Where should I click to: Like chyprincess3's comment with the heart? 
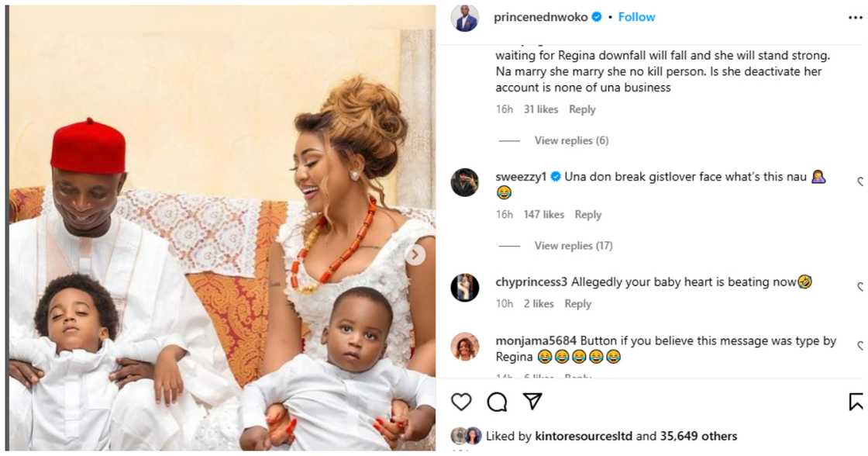tap(861, 288)
